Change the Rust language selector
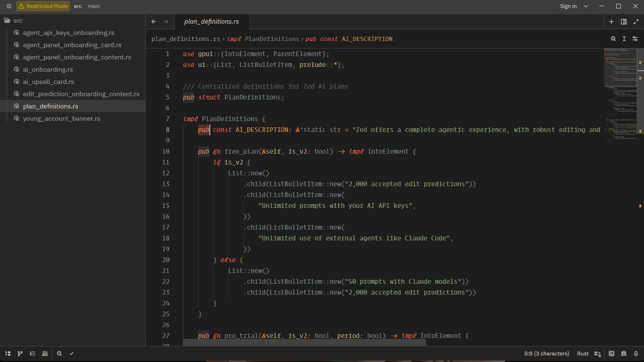 pyautogui.click(x=583, y=354)
